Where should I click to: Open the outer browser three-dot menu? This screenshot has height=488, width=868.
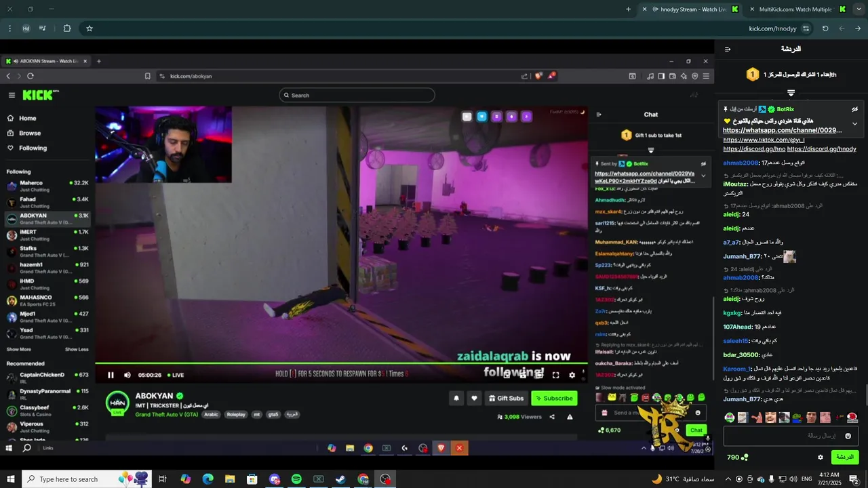pos(9,28)
